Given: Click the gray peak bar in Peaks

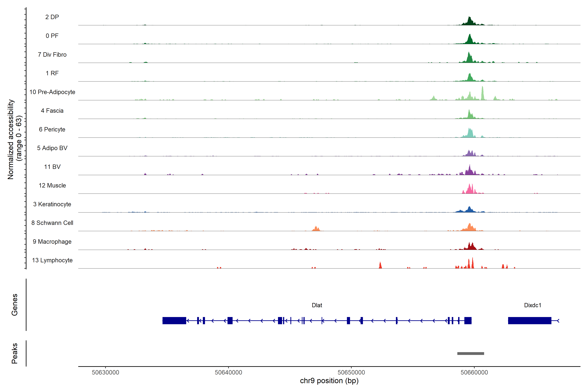Looking at the screenshot, I should coord(471,353).
